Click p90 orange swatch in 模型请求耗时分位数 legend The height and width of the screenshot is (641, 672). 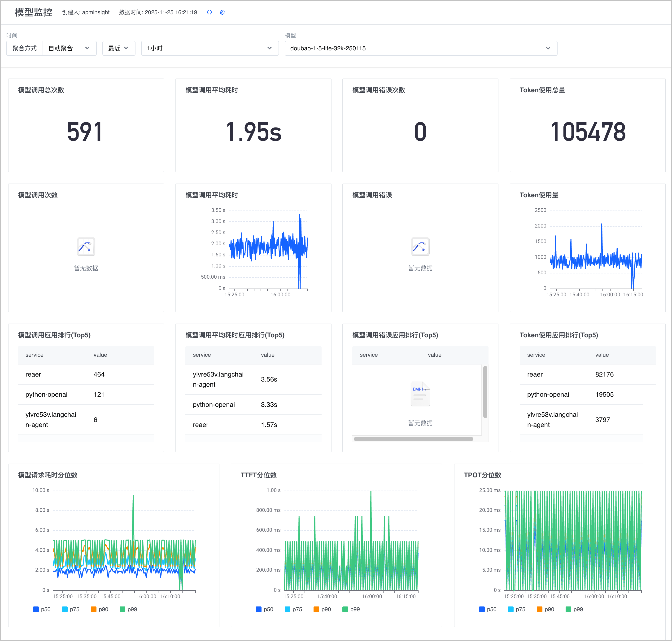pyautogui.click(x=93, y=609)
